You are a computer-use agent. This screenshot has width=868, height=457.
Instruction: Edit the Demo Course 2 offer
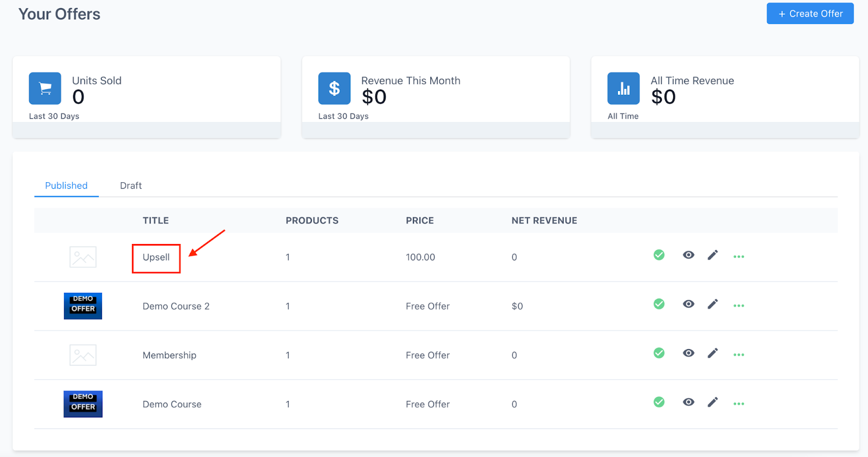point(712,304)
